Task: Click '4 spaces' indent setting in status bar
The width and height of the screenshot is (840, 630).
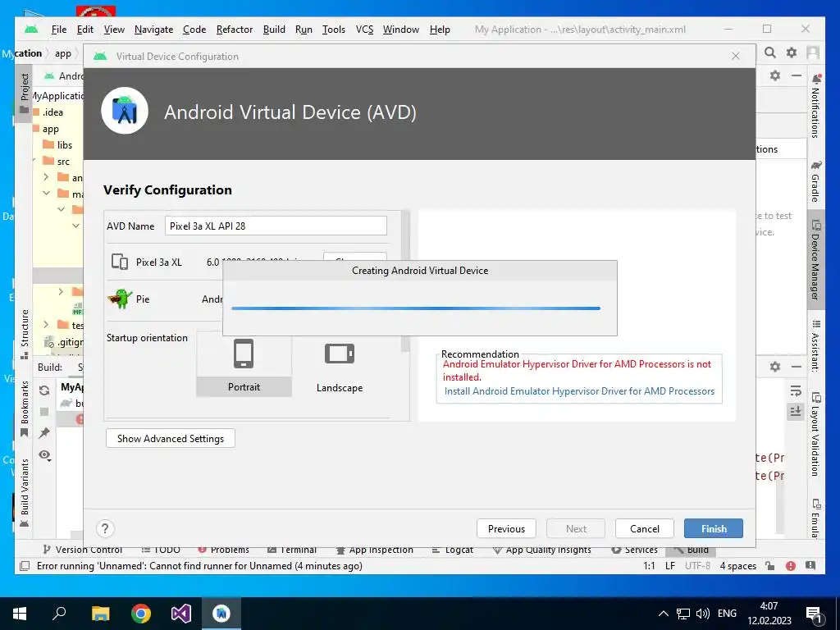Action: [737, 566]
